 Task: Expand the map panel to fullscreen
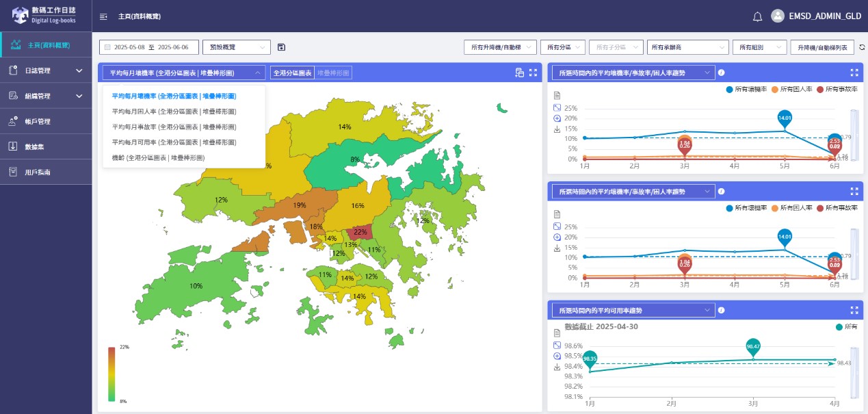pyautogui.click(x=533, y=73)
